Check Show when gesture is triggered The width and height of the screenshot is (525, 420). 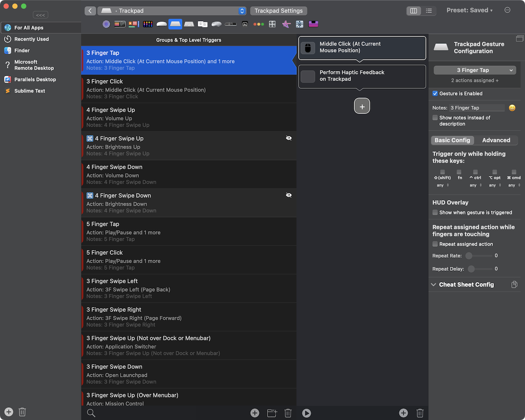click(x=435, y=212)
